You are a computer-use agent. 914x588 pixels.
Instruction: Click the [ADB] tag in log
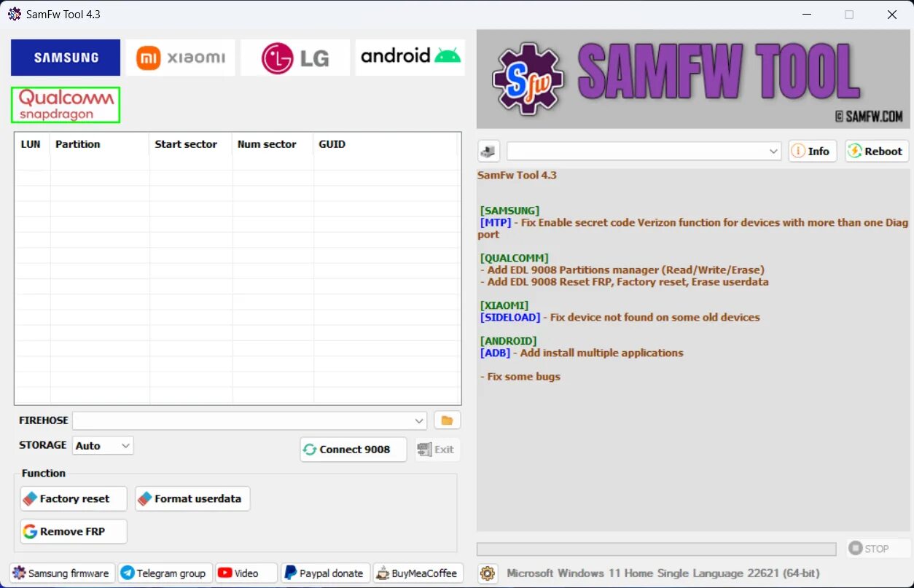(496, 353)
